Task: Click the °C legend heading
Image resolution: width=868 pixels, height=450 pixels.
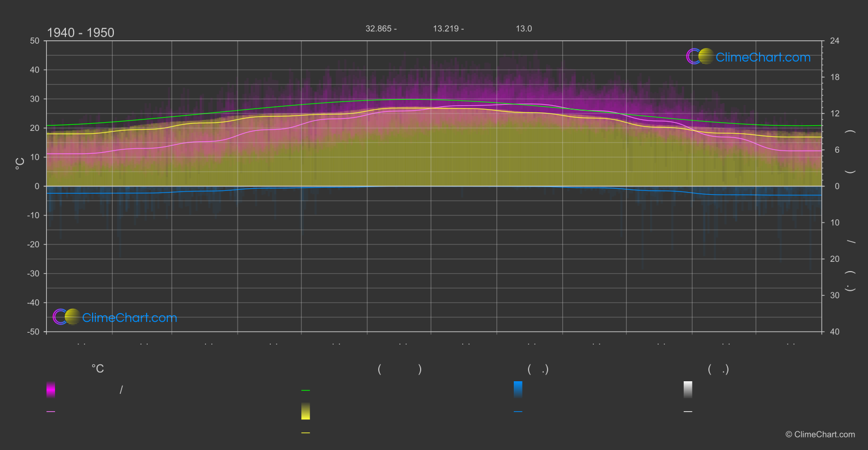Action: coord(98,369)
